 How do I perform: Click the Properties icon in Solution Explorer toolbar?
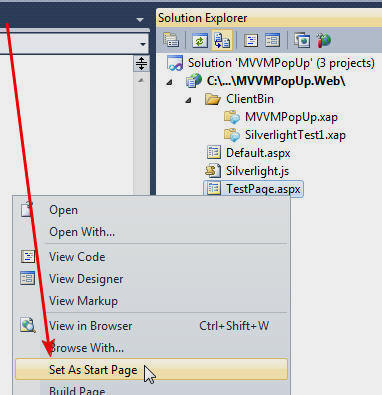click(x=171, y=40)
